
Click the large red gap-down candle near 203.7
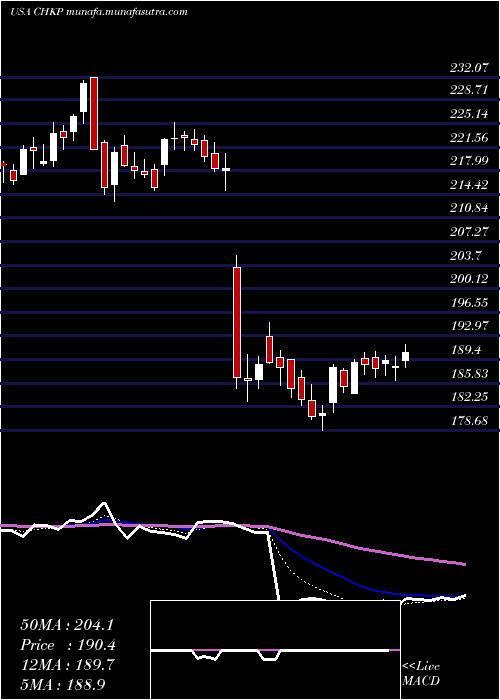pyautogui.click(x=237, y=322)
